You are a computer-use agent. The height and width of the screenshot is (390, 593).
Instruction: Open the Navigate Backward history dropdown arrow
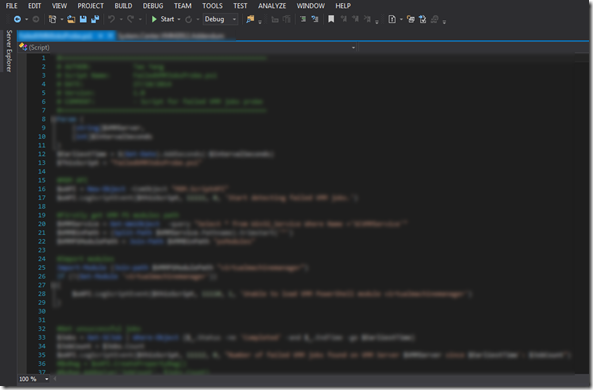point(26,19)
